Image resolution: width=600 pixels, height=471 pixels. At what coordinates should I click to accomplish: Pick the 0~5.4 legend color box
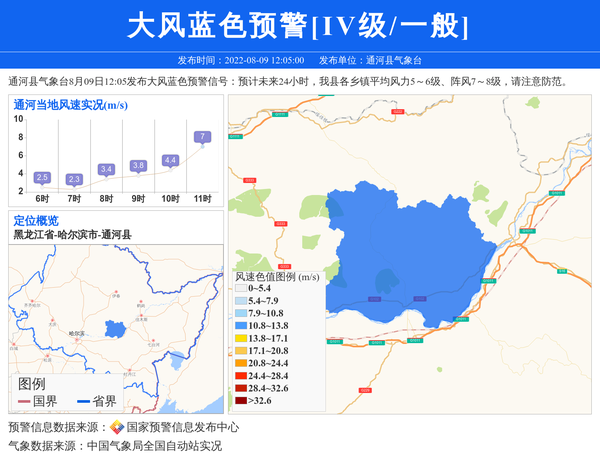[x=240, y=289]
